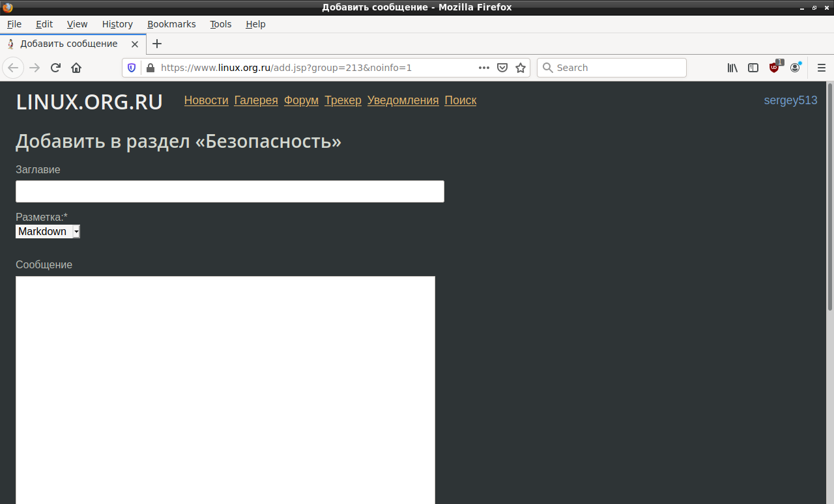Viewport: 834px width, 504px height.
Task: Save page to Pocket icon
Action: [502, 68]
